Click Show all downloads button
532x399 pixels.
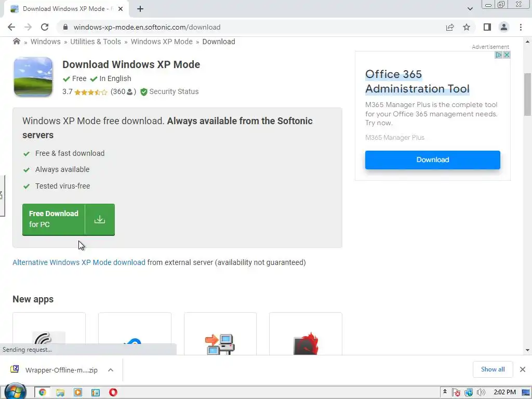[x=493, y=369]
